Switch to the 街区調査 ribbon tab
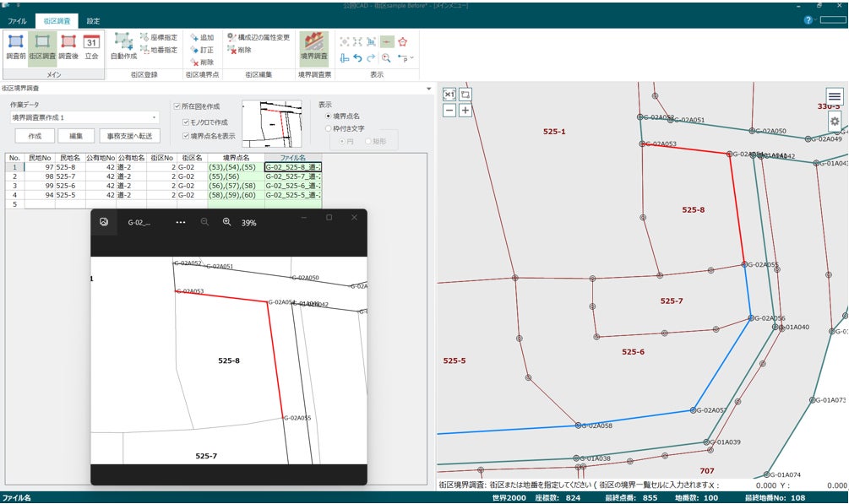The height and width of the screenshot is (504, 849). 57,21
